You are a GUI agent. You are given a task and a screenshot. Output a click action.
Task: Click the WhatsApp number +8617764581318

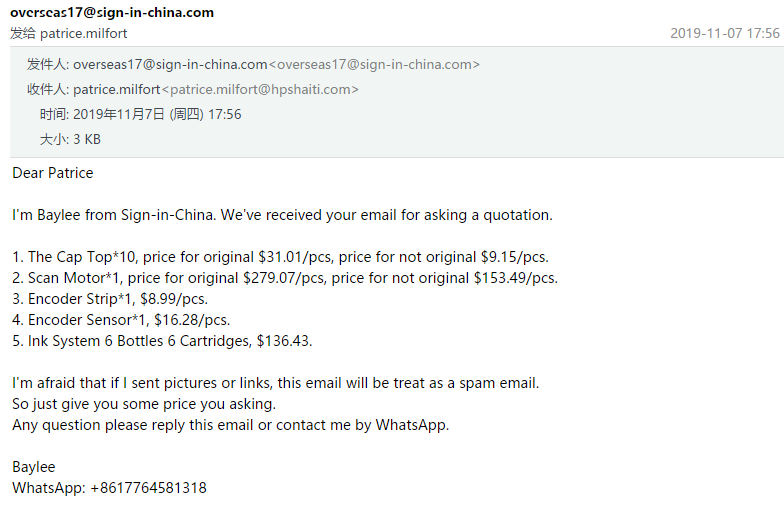tap(148, 488)
